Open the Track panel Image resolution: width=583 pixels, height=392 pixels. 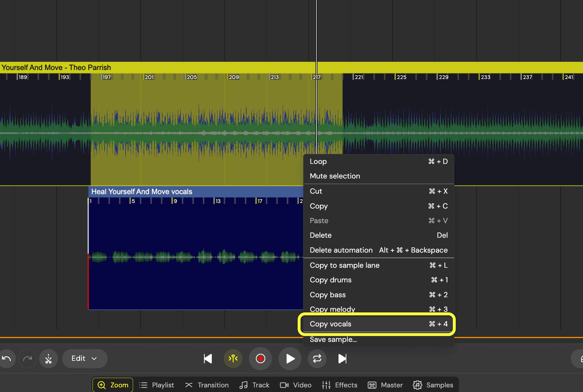[254, 385]
